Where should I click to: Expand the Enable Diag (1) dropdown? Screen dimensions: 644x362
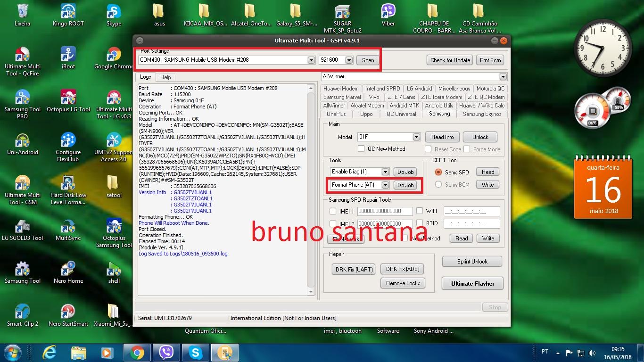point(385,172)
